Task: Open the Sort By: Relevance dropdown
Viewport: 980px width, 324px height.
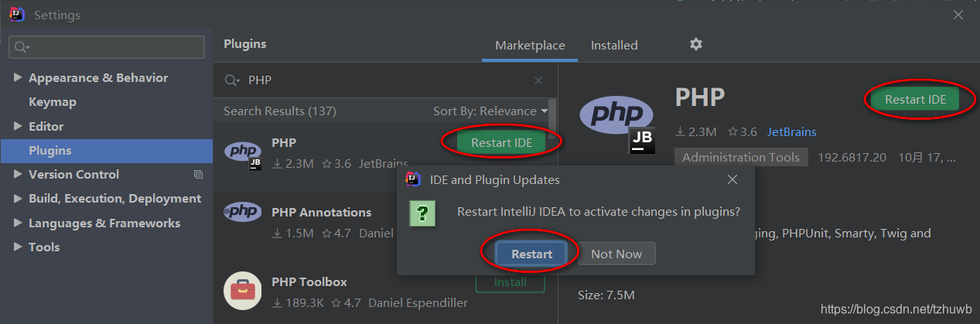Action: pos(490,111)
